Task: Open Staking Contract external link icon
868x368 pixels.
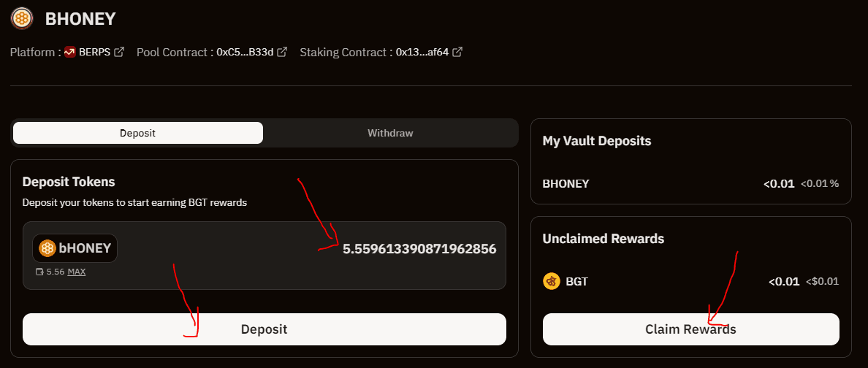Action: [x=457, y=53]
